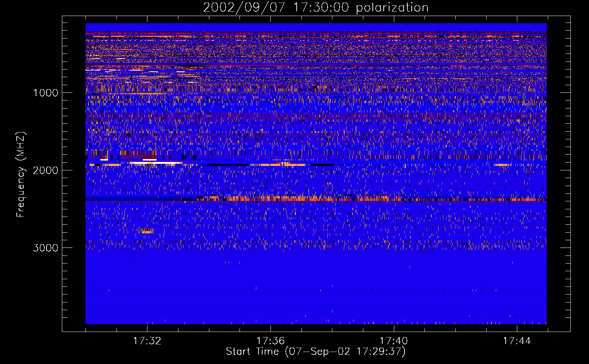Click the 17:36 time tick label
The height and width of the screenshot is (364, 589).
tap(270, 341)
